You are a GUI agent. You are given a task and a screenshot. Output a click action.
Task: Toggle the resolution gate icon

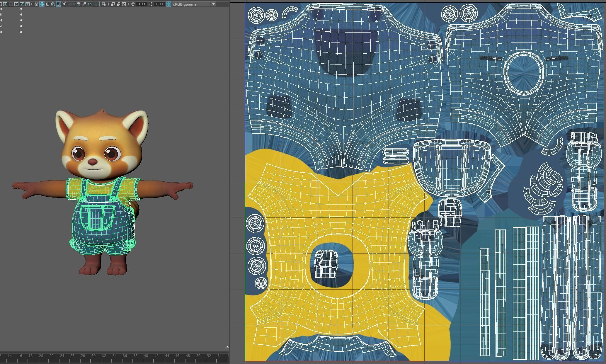point(5,4)
